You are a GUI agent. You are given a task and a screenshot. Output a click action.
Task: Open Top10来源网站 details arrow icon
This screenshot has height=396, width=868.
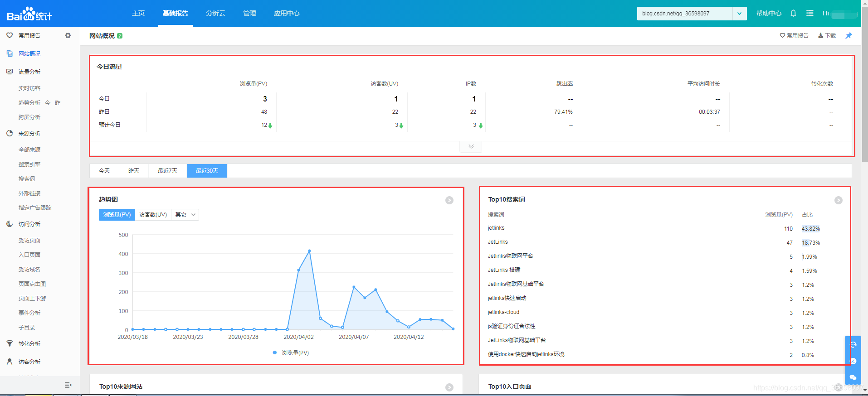(449, 387)
